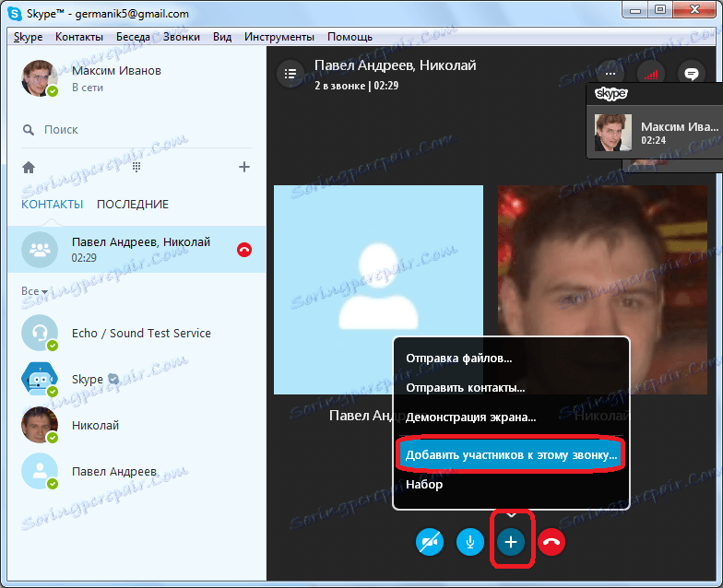Click the Skype logo in title bar
The height and width of the screenshot is (588, 723).
[15, 14]
